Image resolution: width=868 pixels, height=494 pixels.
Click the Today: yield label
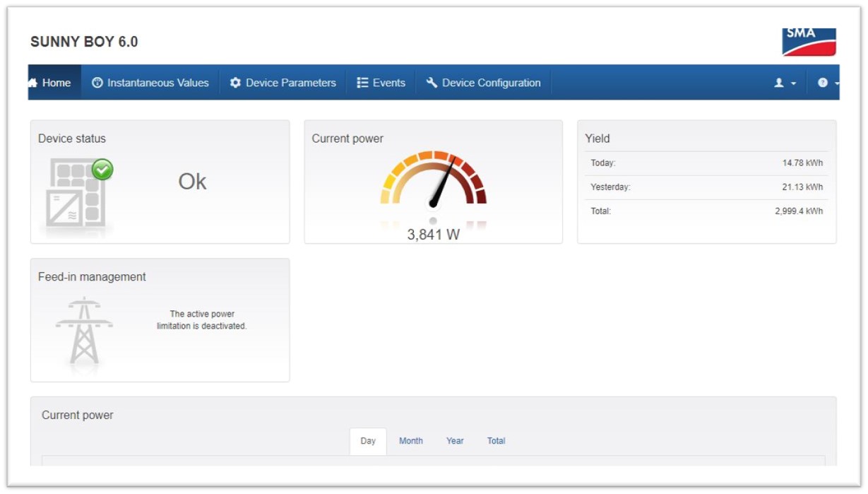click(603, 163)
